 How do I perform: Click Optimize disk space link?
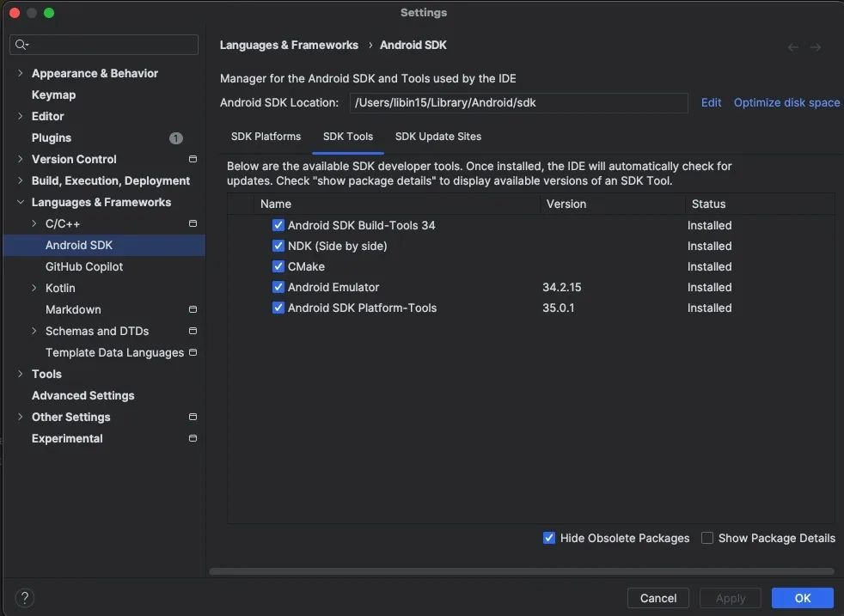pyautogui.click(x=787, y=103)
